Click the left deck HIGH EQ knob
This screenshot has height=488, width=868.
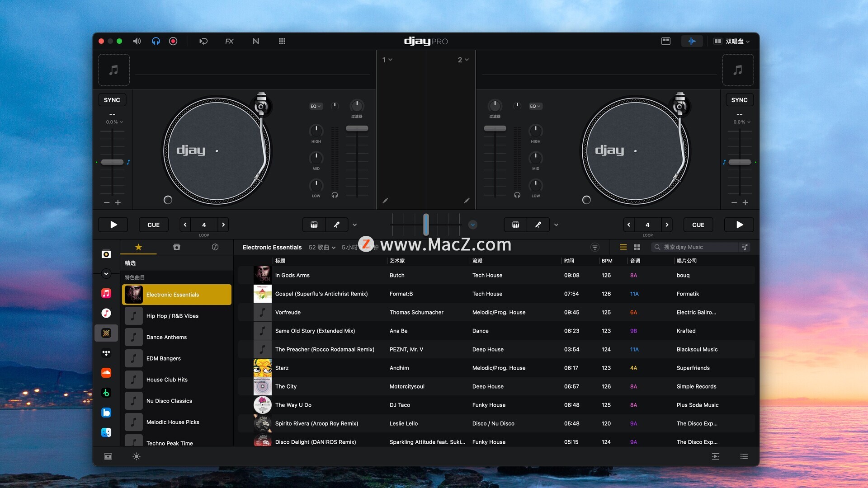(316, 131)
